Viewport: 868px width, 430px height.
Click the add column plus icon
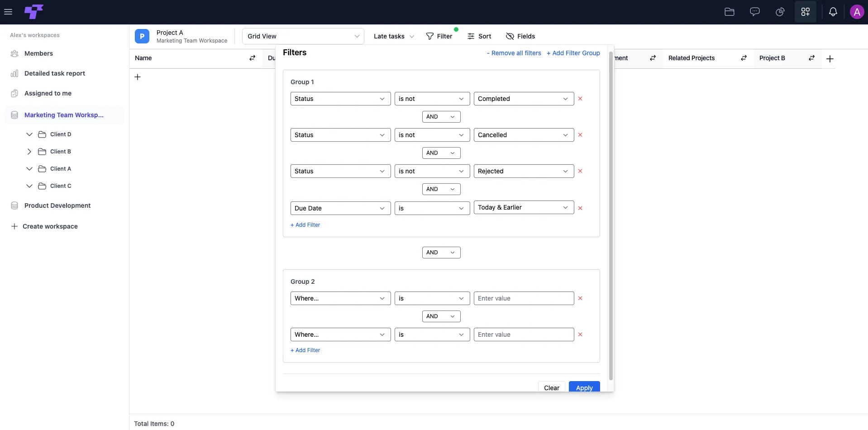pyautogui.click(x=830, y=59)
